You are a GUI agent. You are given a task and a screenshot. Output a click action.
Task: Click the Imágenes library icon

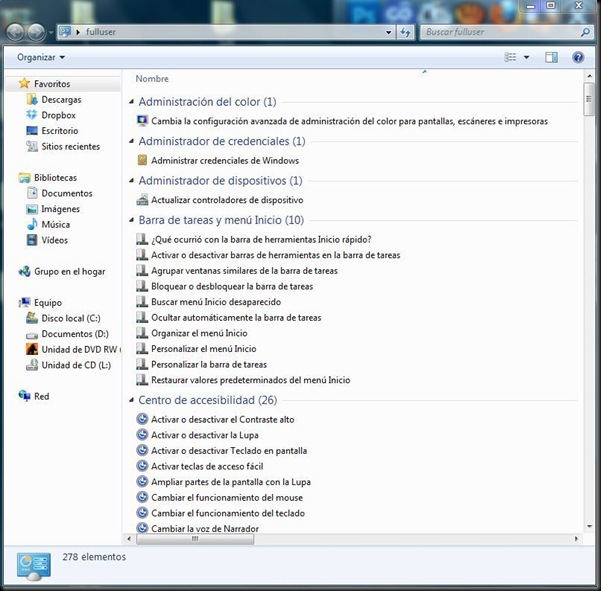32,209
